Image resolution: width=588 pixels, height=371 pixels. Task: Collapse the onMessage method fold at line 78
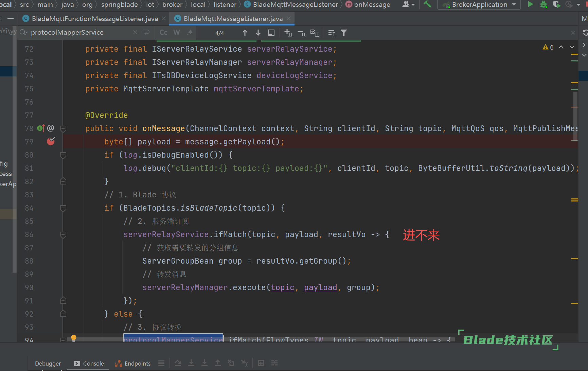63,128
